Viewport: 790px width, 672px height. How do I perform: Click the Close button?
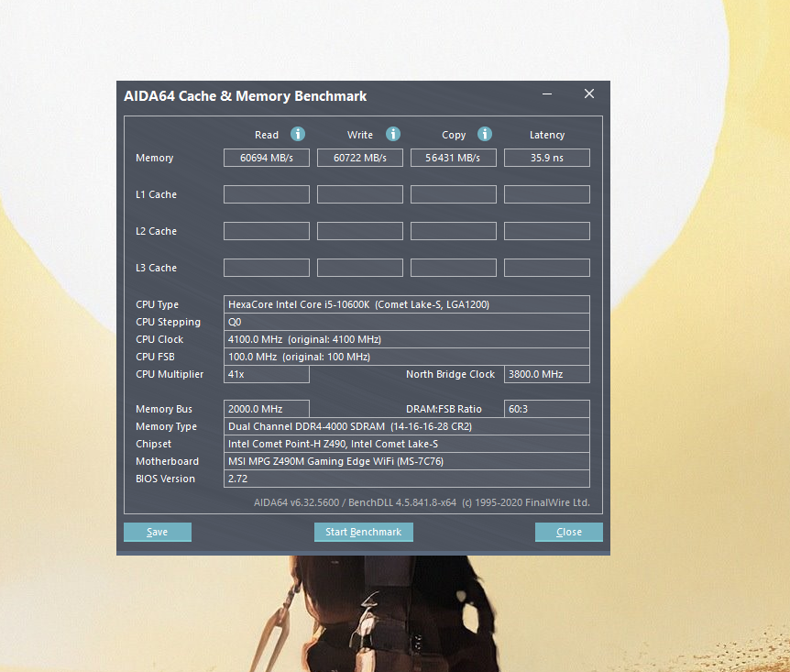click(569, 532)
